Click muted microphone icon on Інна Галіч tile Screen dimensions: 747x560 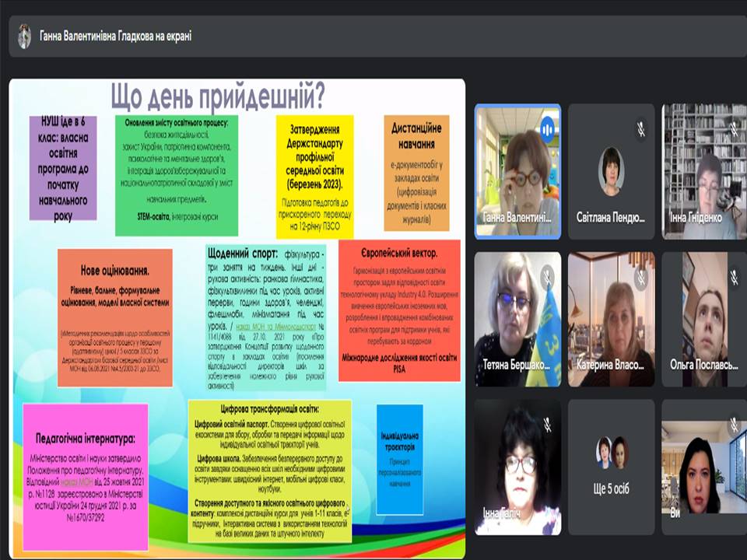[x=548, y=425]
